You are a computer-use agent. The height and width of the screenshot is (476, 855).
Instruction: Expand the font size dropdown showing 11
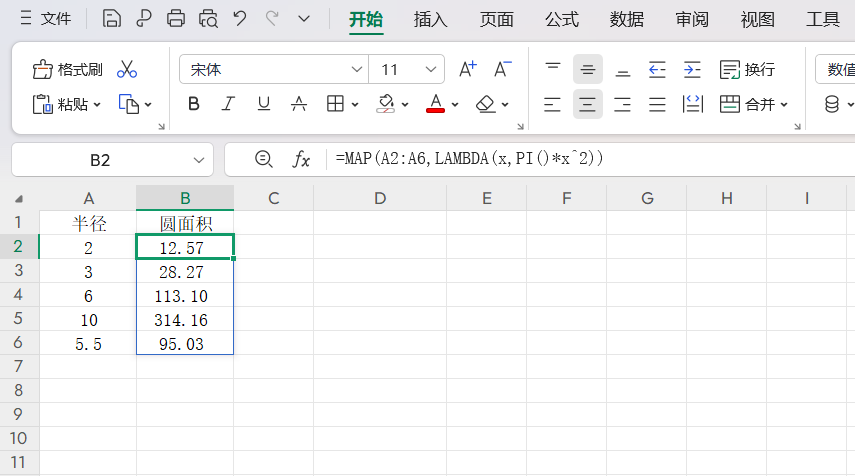[x=432, y=70]
